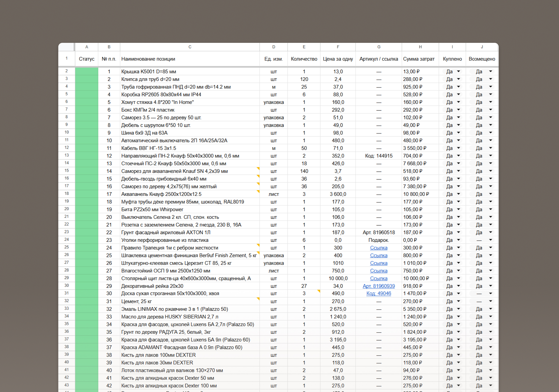This screenshot has width=559, height=392.
Task: Expand the Куплено dropdown for Аквапанель Кнауф row
Action: pos(458,194)
